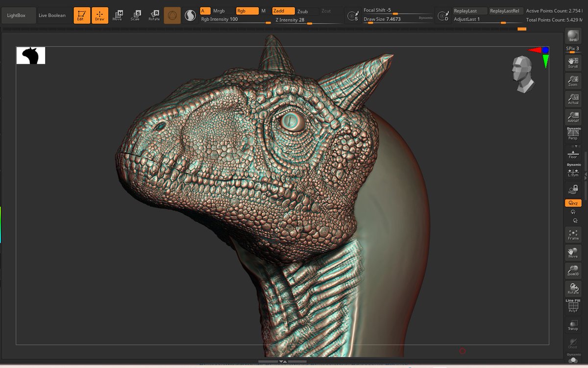
Task: Toggle Persp perspective view
Action: click(573, 134)
